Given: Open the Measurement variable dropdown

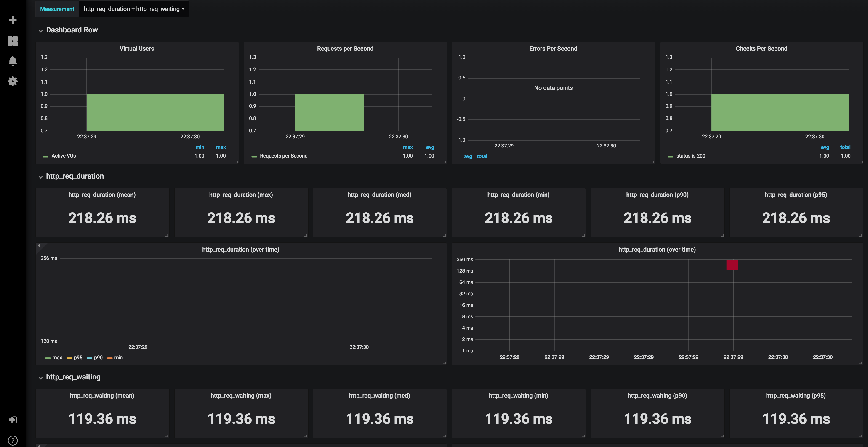Looking at the screenshot, I should (134, 9).
